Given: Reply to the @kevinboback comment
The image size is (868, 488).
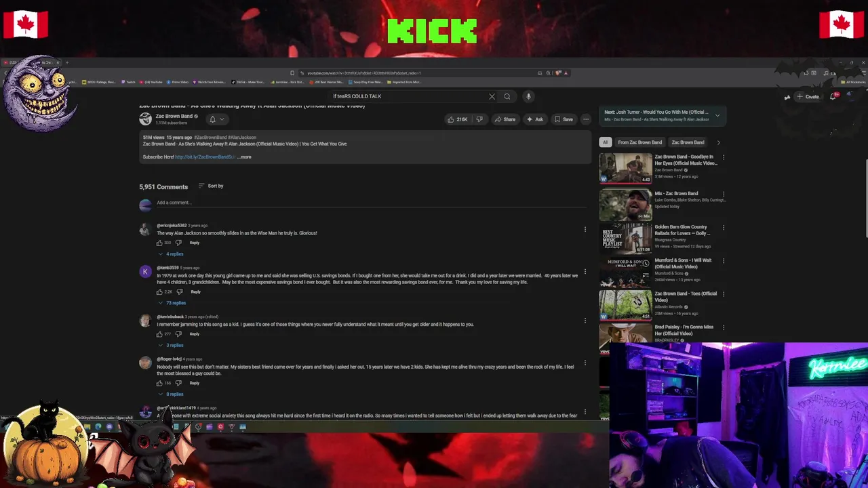Looking at the screenshot, I should point(194,334).
